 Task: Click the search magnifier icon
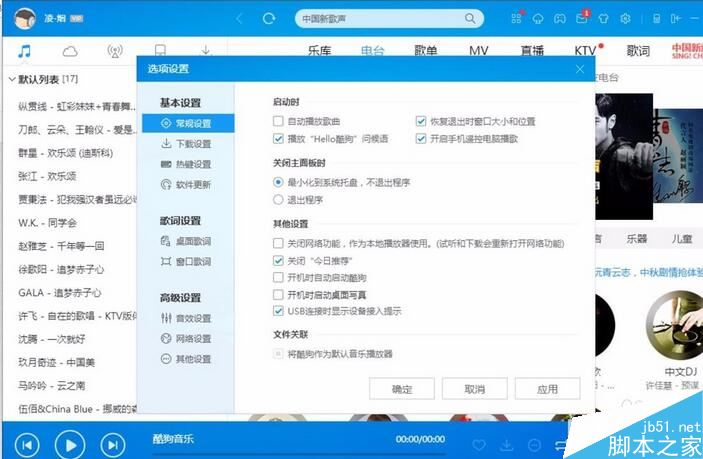pyautogui.click(x=470, y=18)
